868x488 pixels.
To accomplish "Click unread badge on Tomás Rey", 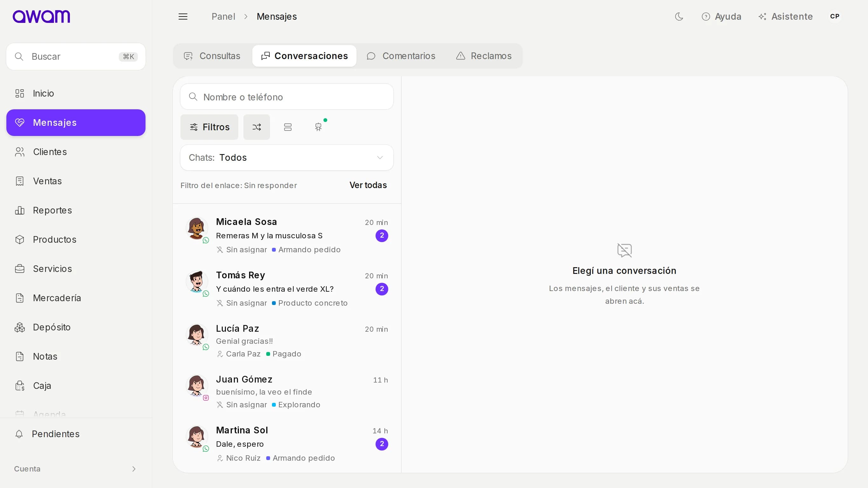I will coord(382,289).
